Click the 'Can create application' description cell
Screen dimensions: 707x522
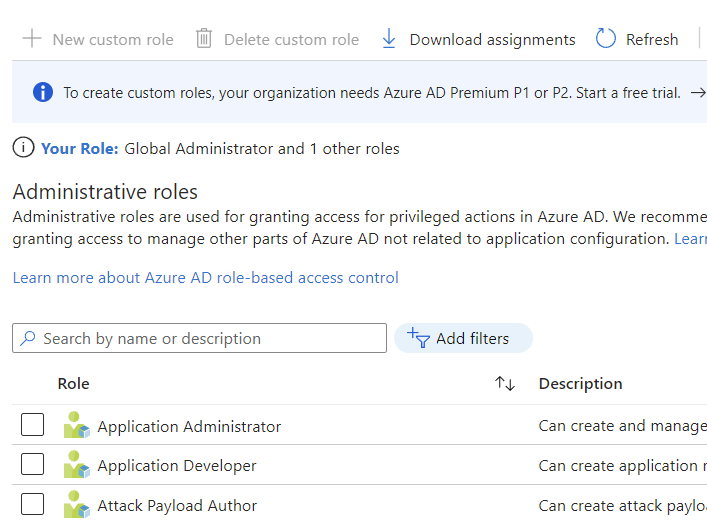(x=622, y=466)
